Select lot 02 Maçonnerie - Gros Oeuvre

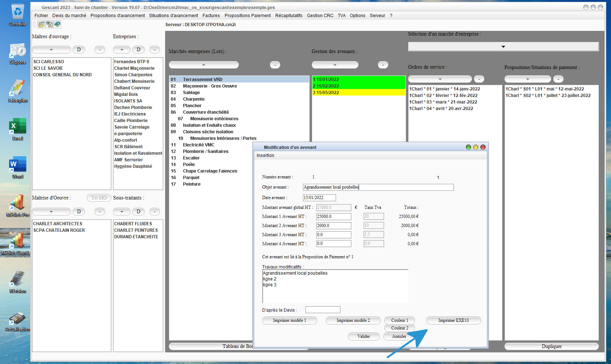[239, 86]
